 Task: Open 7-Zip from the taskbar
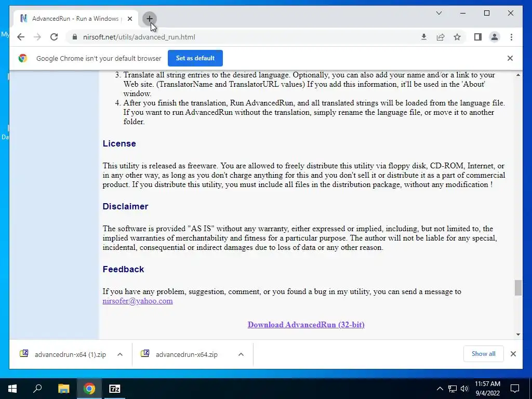tap(115, 389)
